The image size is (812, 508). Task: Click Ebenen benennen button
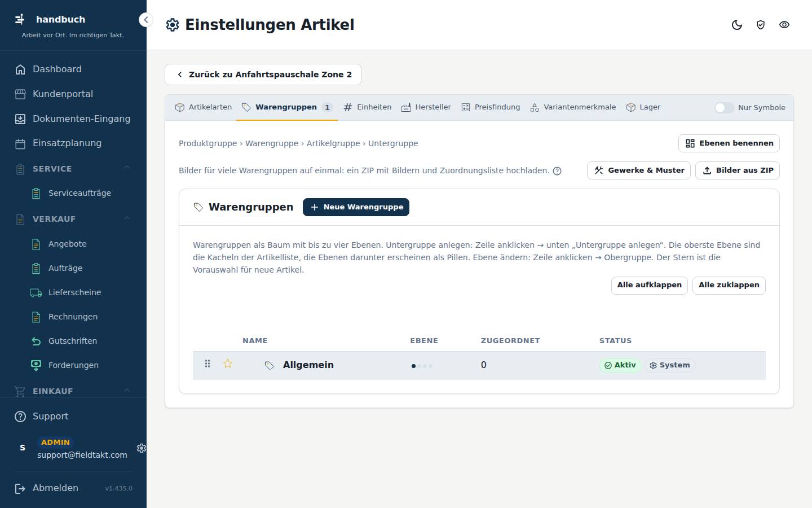click(729, 143)
